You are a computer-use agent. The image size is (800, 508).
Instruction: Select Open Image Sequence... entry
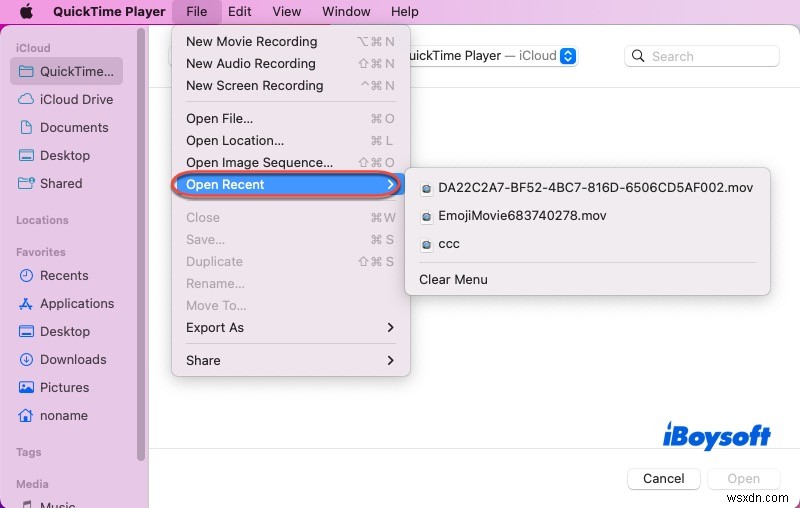point(290,162)
